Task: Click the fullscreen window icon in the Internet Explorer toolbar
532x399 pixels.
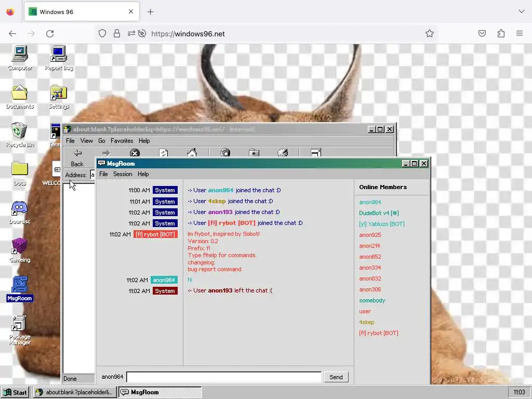Action: pos(315,153)
